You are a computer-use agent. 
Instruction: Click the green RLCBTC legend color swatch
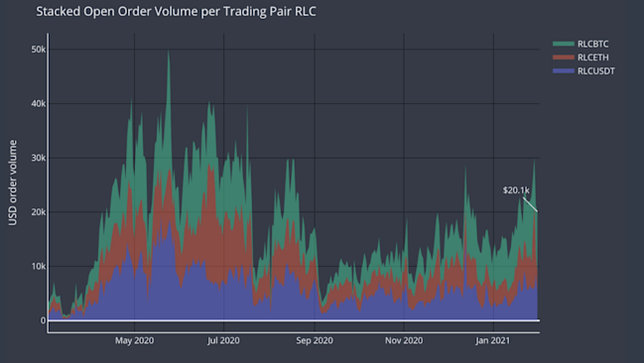[563, 44]
